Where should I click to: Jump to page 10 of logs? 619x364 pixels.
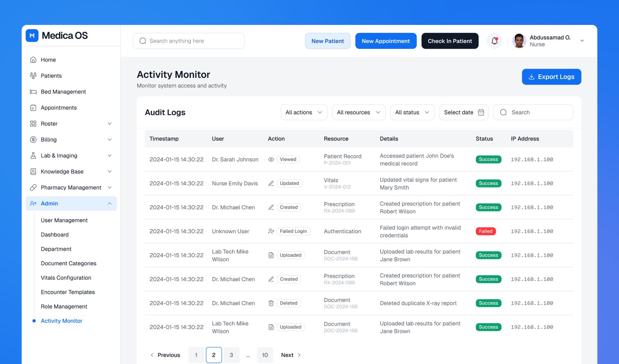265,355
